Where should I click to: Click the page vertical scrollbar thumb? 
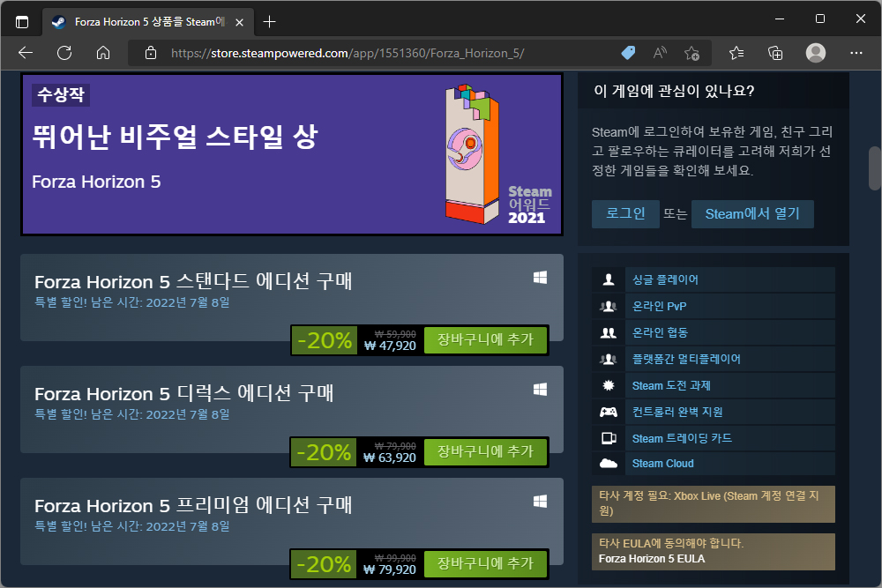point(875,168)
